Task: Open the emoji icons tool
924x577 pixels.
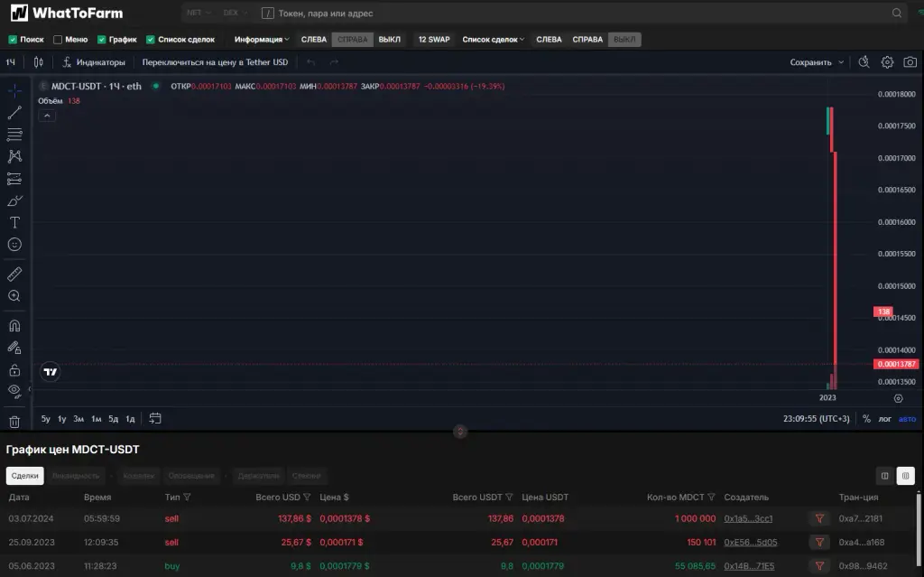Action: (14, 244)
